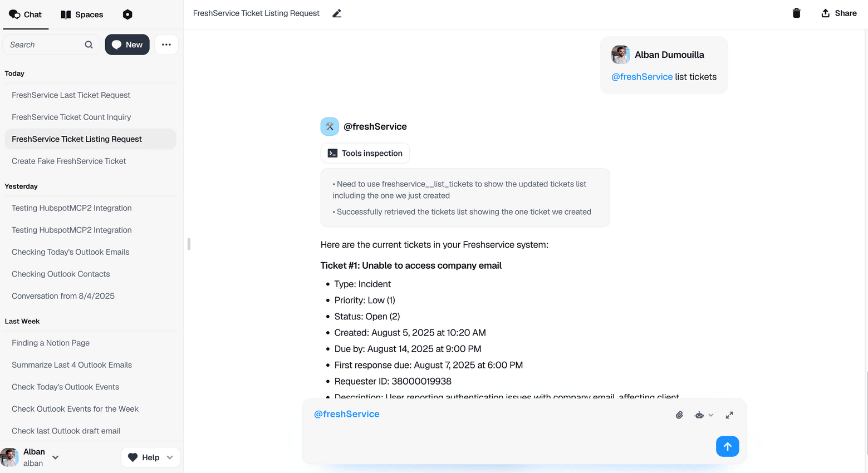Open the three-dots more options button
The width and height of the screenshot is (868, 473).
point(166,45)
